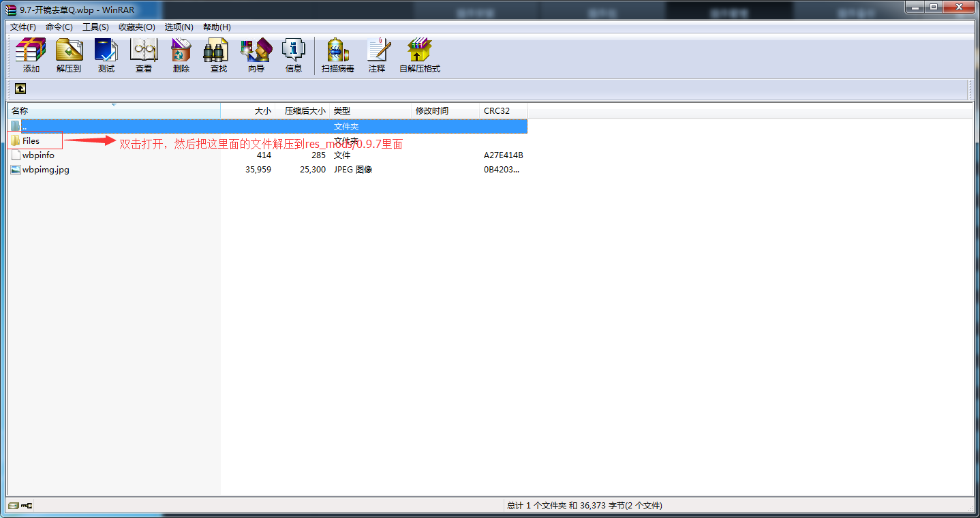Open the File (文件) menu
This screenshot has height=518, width=980.
pyautogui.click(x=23, y=27)
